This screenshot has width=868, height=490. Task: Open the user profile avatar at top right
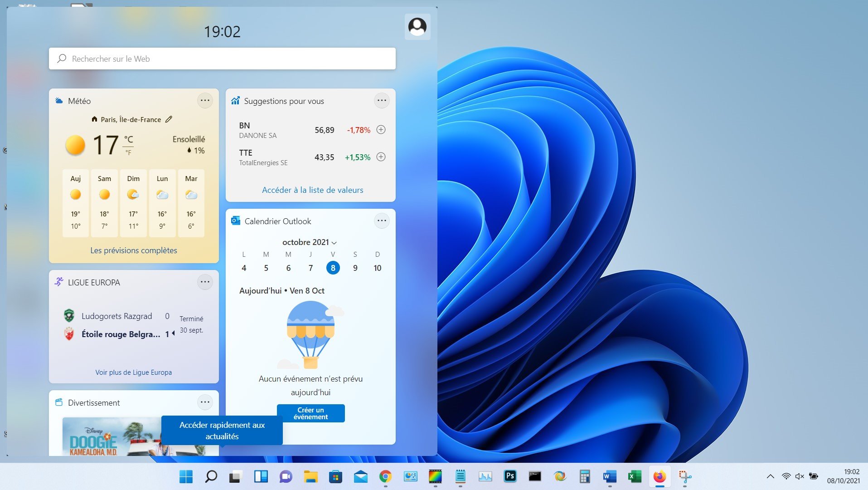(x=417, y=27)
